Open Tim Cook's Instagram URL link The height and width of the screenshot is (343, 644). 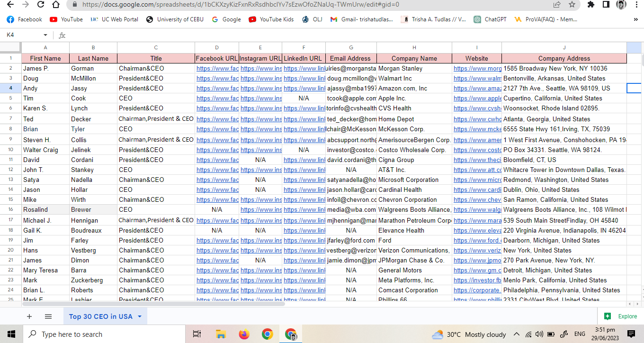tap(261, 98)
